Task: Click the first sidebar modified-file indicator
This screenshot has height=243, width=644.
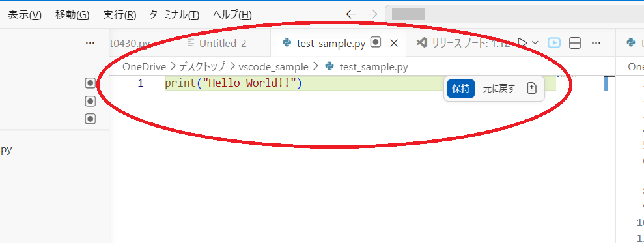Action: [x=91, y=83]
